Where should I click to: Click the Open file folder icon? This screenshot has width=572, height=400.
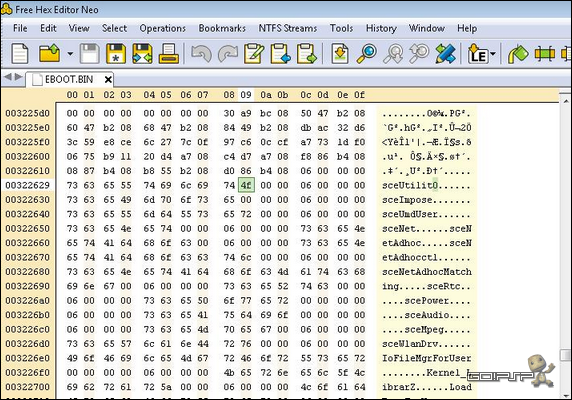[50, 54]
